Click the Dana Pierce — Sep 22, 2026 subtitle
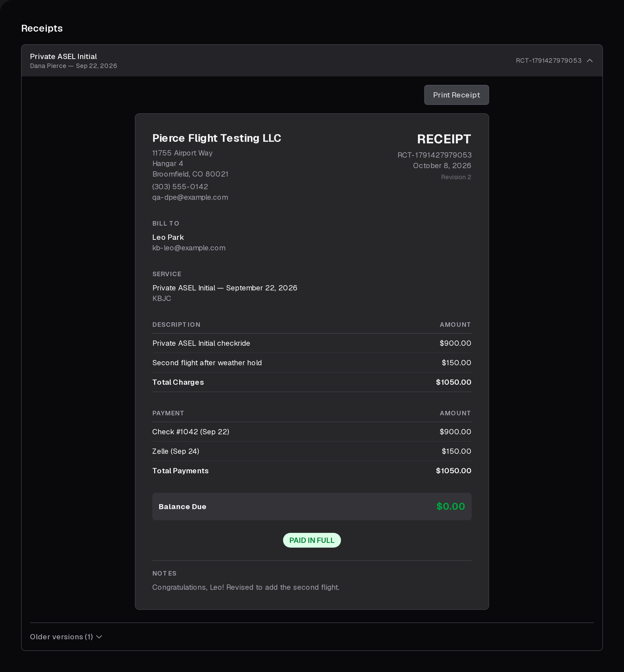Screen dimensions: 624x672 74,66
